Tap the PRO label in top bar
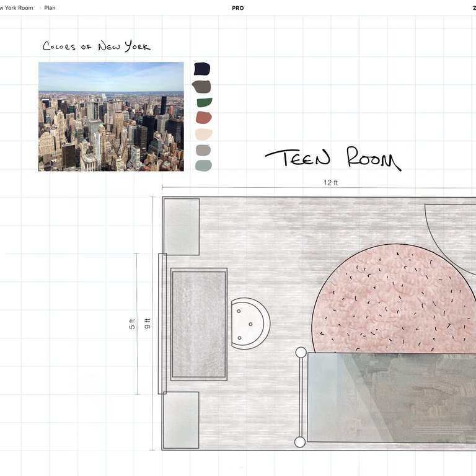The image size is (476, 476). [x=238, y=8]
